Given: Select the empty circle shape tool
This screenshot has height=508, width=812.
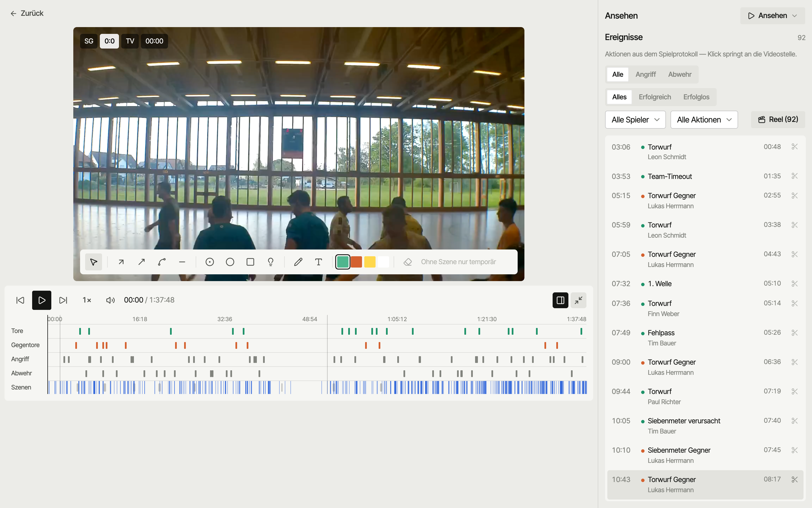Looking at the screenshot, I should click(230, 262).
